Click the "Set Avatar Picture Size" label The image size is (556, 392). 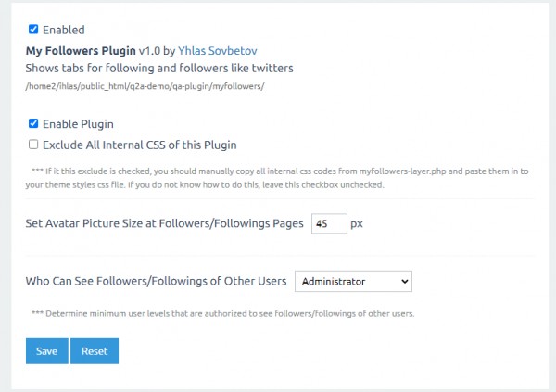[164, 224]
